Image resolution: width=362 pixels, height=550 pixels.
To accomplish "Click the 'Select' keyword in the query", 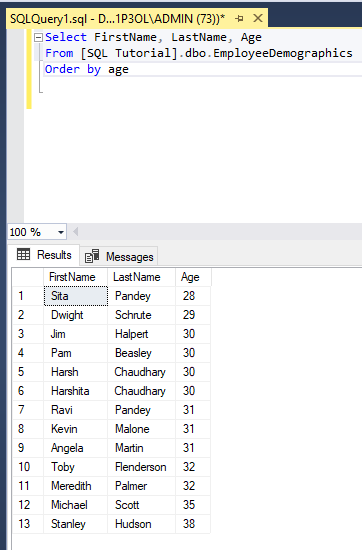I will point(66,37).
